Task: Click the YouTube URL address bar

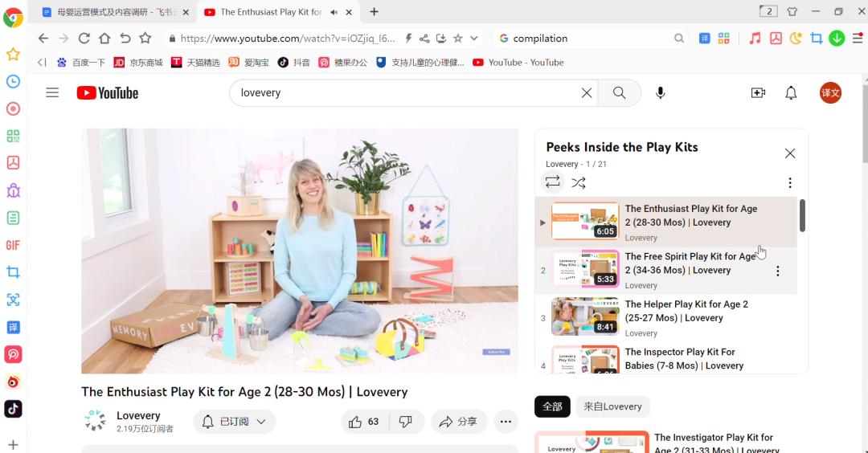Action: (287, 39)
